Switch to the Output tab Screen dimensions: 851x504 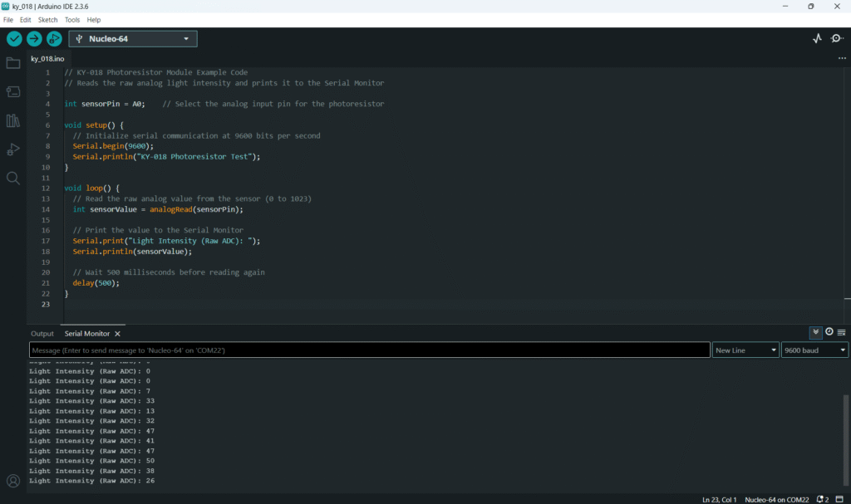pos(42,334)
